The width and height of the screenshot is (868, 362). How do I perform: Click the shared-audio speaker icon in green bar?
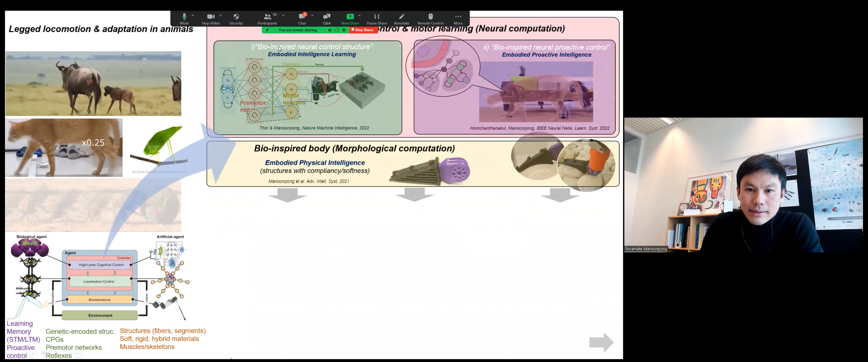click(329, 30)
